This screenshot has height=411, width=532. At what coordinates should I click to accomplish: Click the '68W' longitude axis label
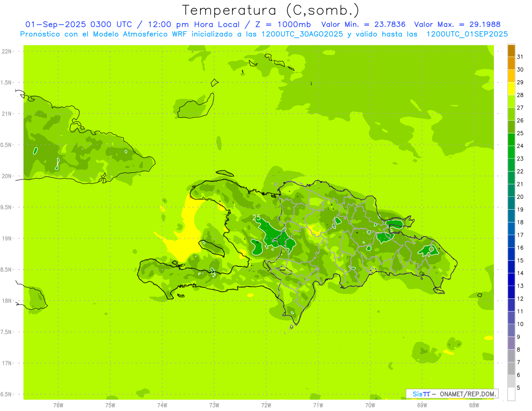coord(474,405)
